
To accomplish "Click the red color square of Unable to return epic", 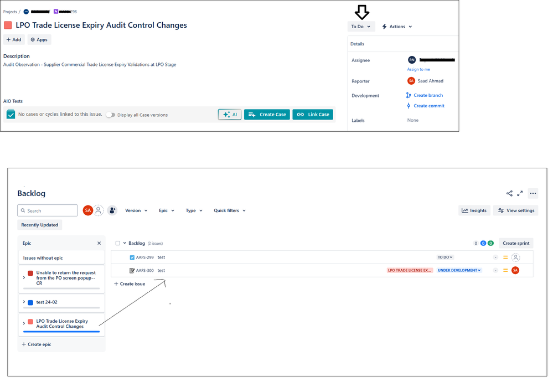I will point(30,273).
